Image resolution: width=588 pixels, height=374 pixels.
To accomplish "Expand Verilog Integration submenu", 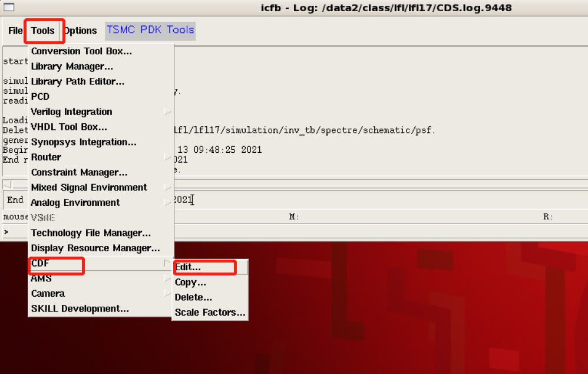I will 71,112.
